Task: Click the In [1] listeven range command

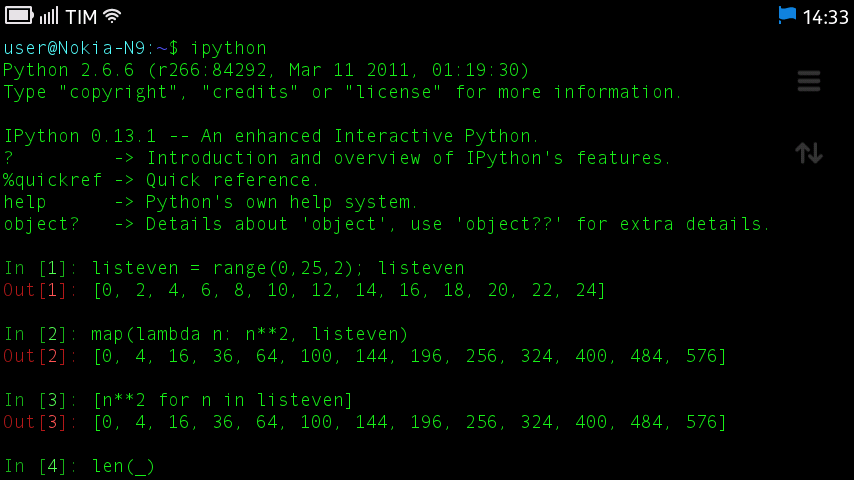Action: (x=278, y=268)
